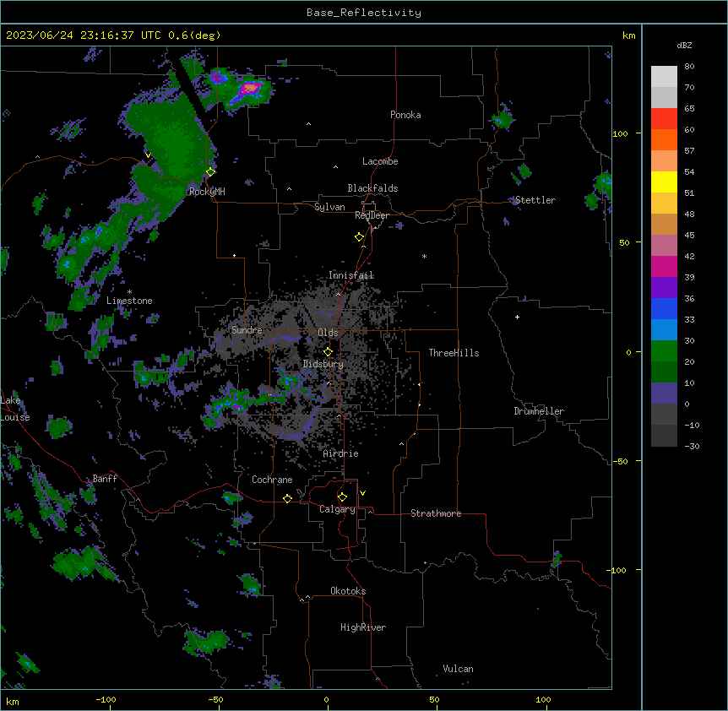728x711 pixels.
Task: Click the Drumheller label
Action: tap(539, 411)
